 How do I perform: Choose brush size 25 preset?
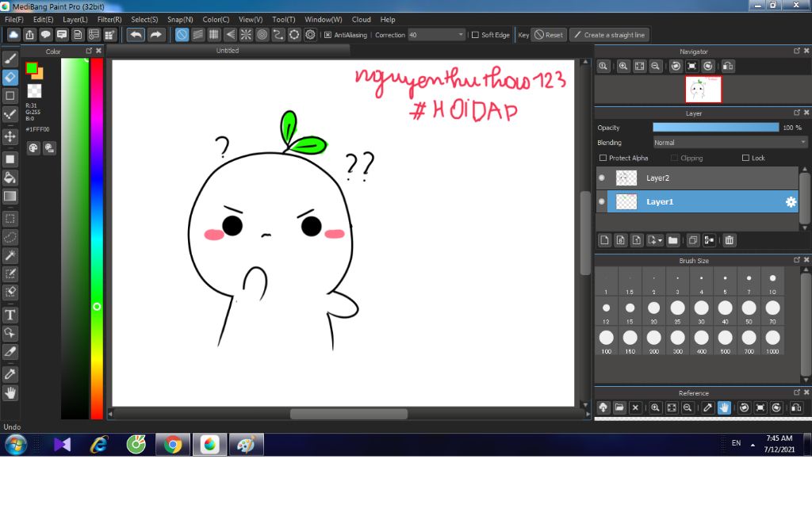677,312
